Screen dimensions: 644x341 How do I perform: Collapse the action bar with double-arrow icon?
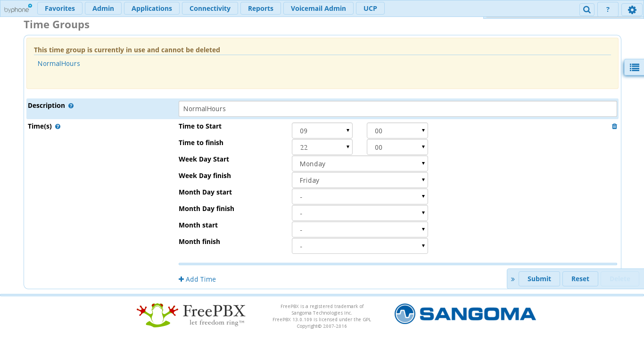512,279
